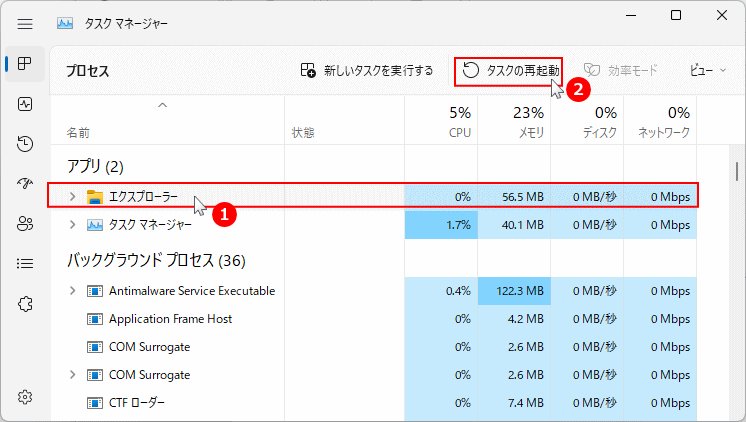
Task: Click the vertical scrollbar thumb
Action: coord(737,171)
